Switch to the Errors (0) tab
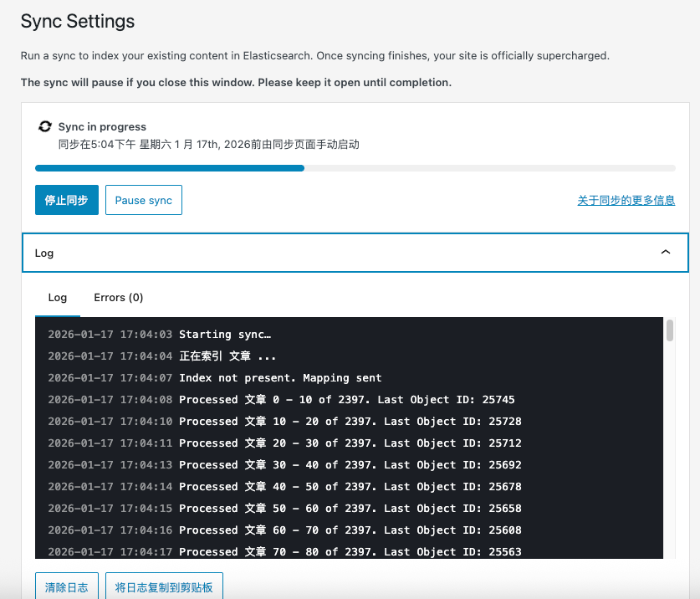Viewport: 700px width, 599px height. pyautogui.click(x=118, y=297)
